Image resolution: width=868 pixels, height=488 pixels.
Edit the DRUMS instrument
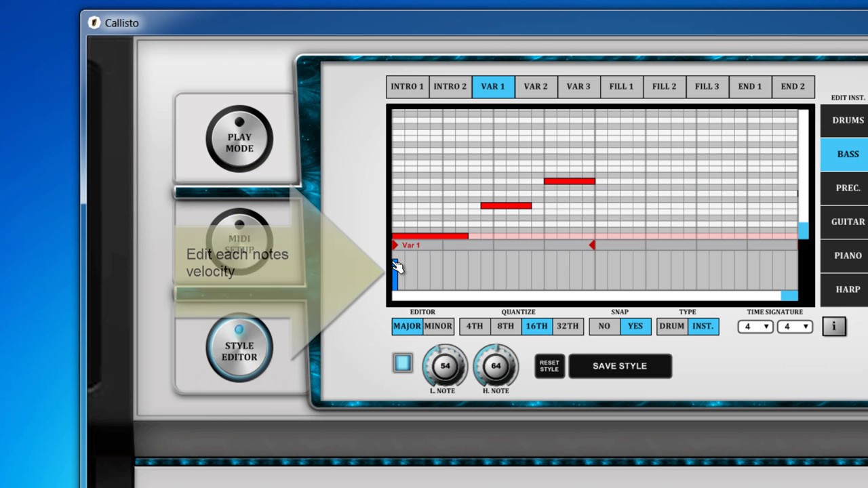click(845, 121)
